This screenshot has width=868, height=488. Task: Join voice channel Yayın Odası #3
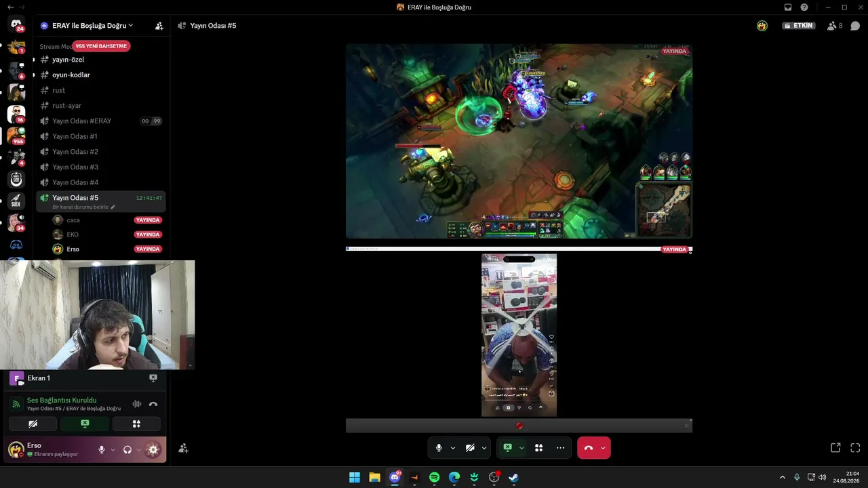(100, 167)
